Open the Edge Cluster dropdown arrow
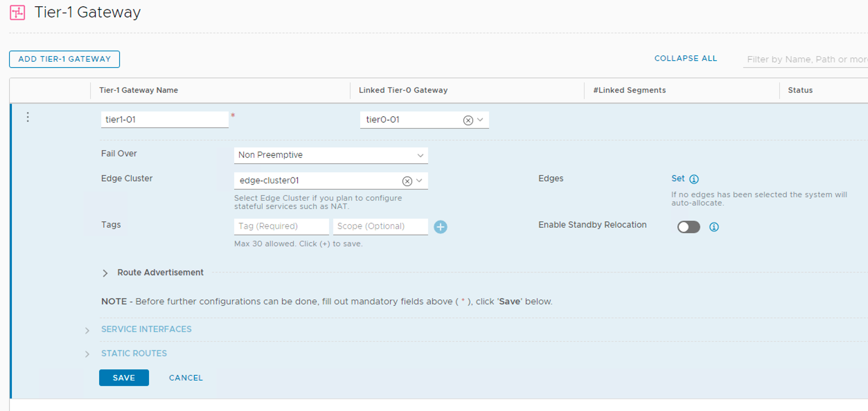 pos(419,181)
